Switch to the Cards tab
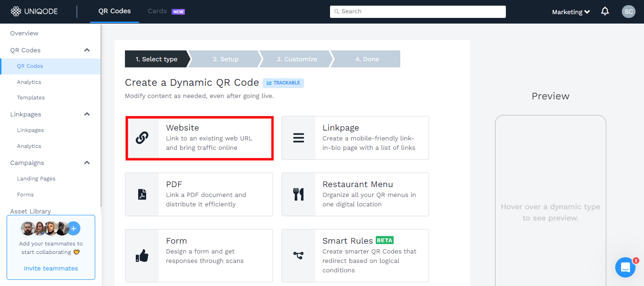 point(157,11)
